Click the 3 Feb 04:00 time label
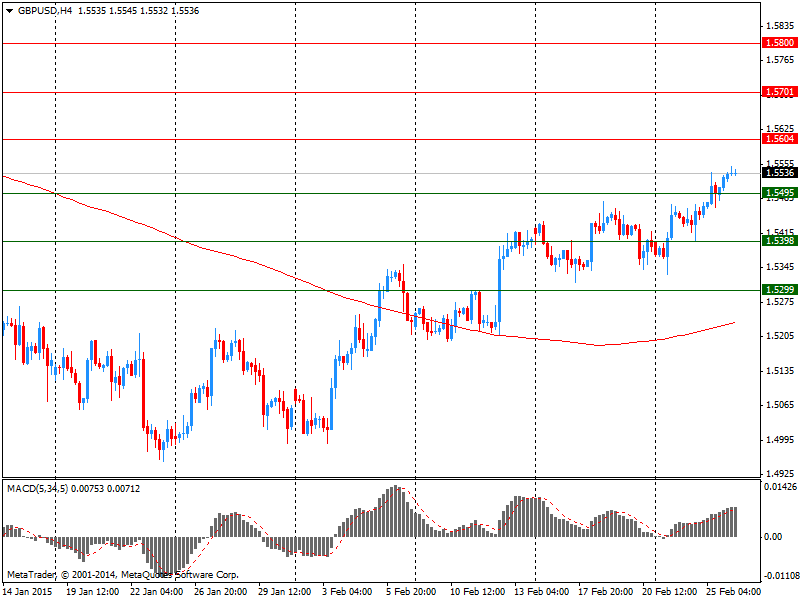Image resolution: width=800 pixels, height=600 pixels. 348,592
